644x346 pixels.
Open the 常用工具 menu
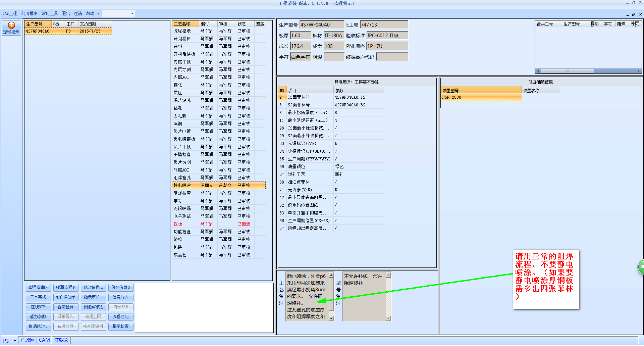(x=50, y=14)
